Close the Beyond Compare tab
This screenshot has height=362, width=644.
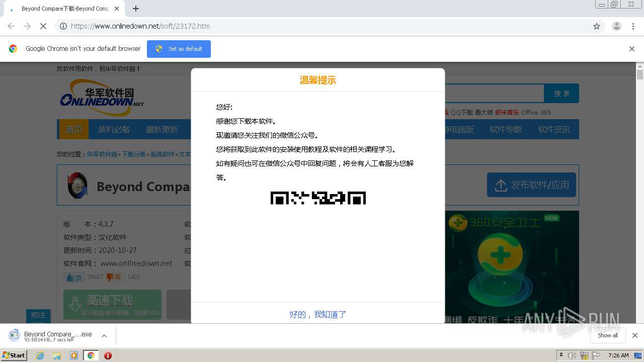[117, 9]
